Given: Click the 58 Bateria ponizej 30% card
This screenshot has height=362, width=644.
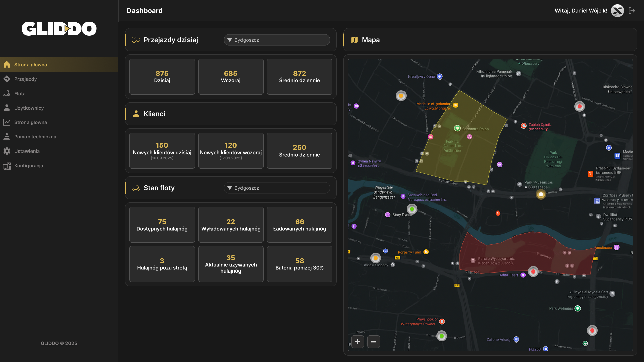Looking at the screenshot, I should click(x=300, y=264).
